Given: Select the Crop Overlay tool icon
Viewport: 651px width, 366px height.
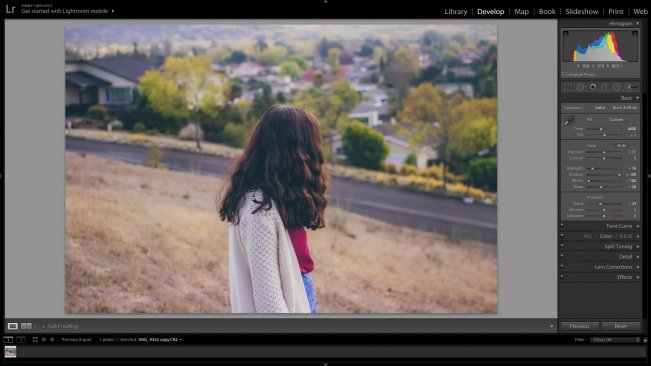Looking at the screenshot, I should tap(567, 87).
